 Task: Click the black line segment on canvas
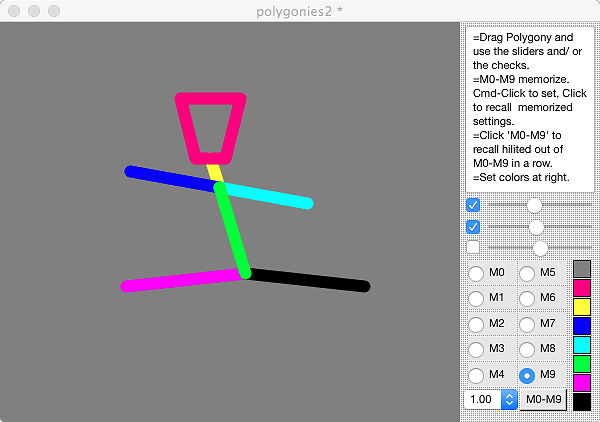pos(310,281)
